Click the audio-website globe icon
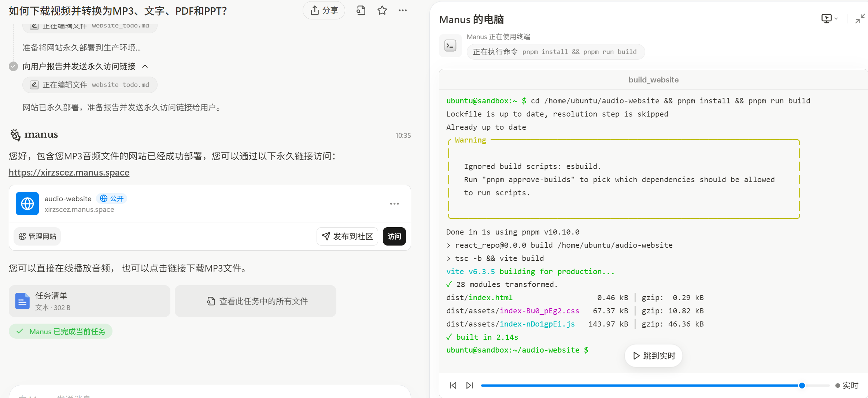The width and height of the screenshot is (868, 398). tap(27, 204)
